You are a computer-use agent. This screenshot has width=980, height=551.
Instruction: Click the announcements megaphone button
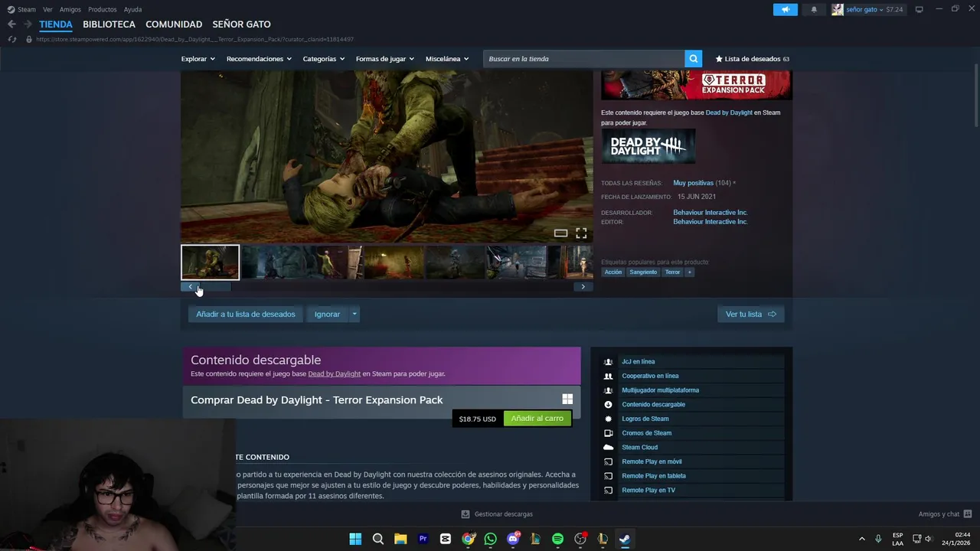(x=785, y=9)
